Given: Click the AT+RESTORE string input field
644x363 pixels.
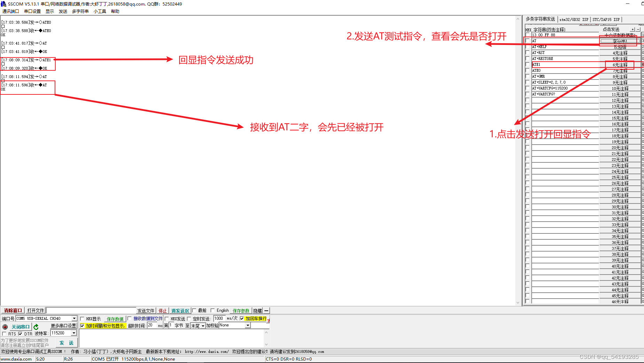Looking at the screenshot, I should (x=565, y=59).
